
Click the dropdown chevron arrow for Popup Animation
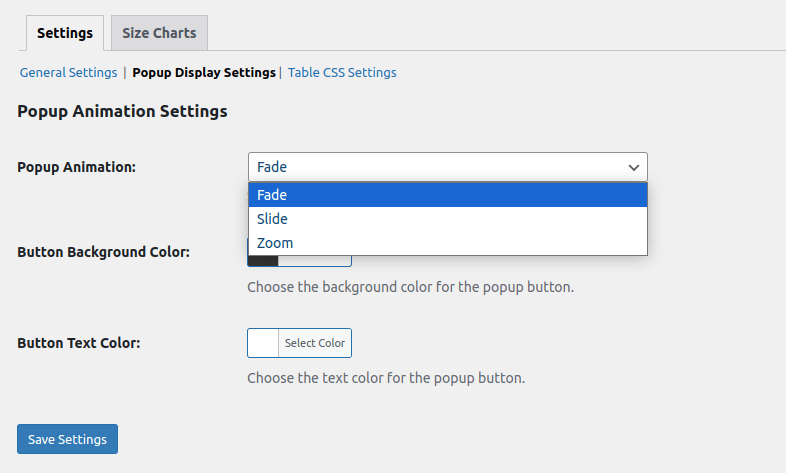click(x=633, y=167)
